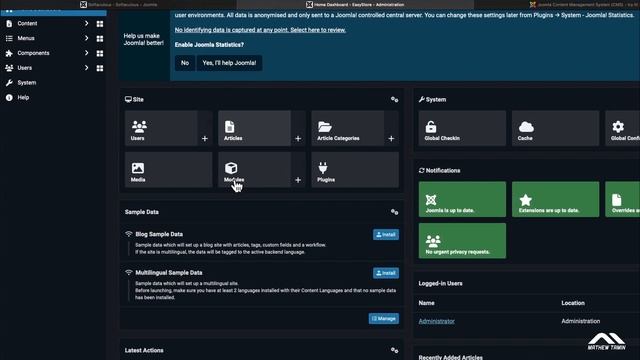The width and height of the screenshot is (640, 360).
Task: Open Extensions are up to date notification
Action: (556, 199)
